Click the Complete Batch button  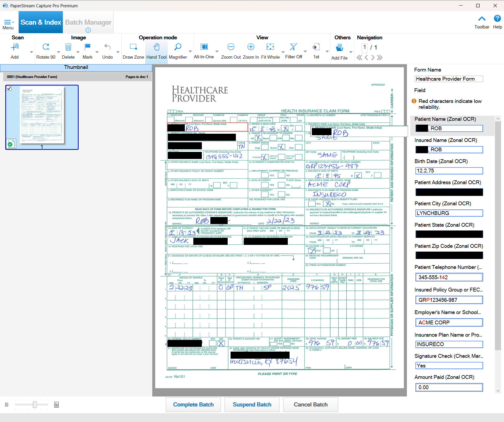point(193,405)
